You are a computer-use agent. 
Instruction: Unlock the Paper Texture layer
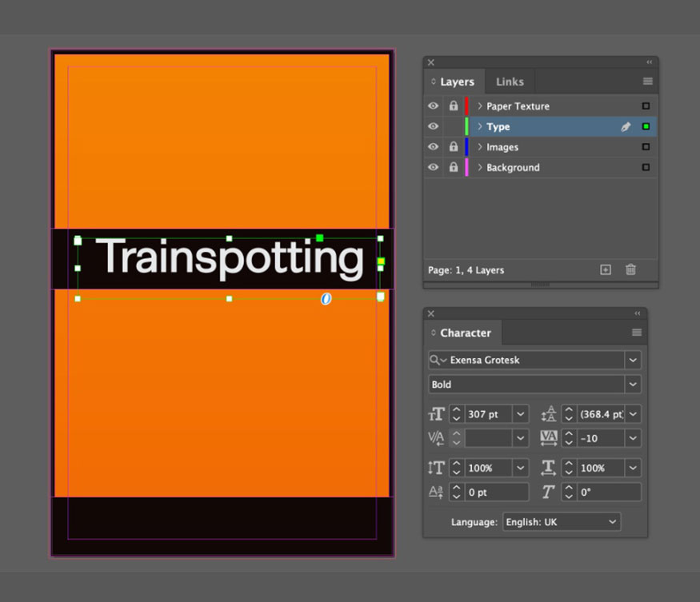pos(454,106)
